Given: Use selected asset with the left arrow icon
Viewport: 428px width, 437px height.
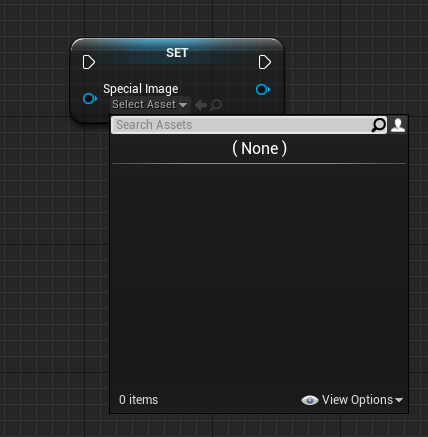Looking at the screenshot, I should click(x=201, y=105).
